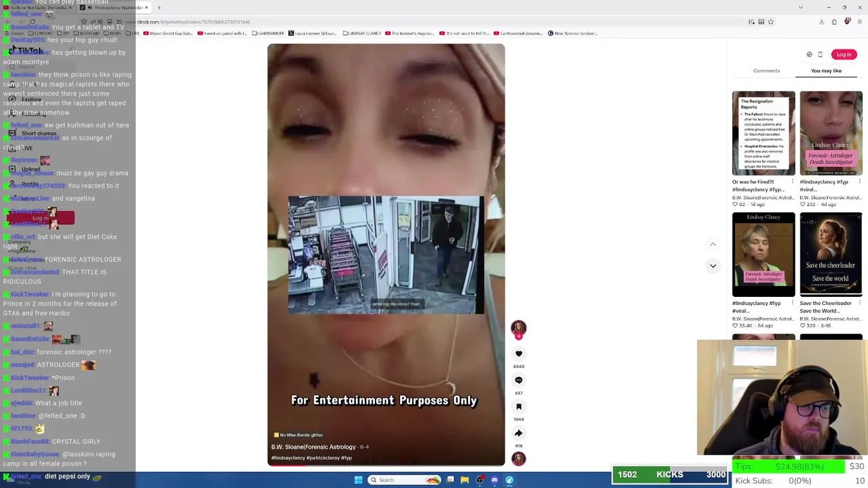
Task: Open the Windows Start menu
Action: point(358,480)
